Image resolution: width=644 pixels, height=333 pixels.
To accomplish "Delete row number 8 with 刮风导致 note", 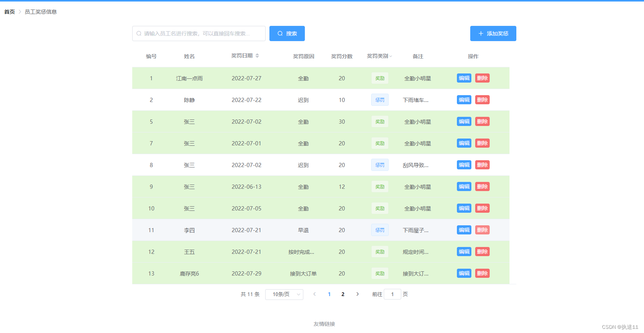I will click(x=482, y=165).
